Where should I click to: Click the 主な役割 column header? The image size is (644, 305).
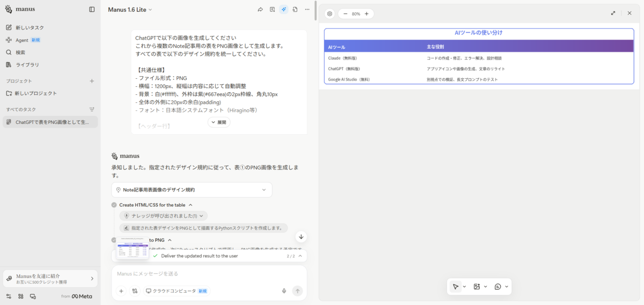point(435,47)
